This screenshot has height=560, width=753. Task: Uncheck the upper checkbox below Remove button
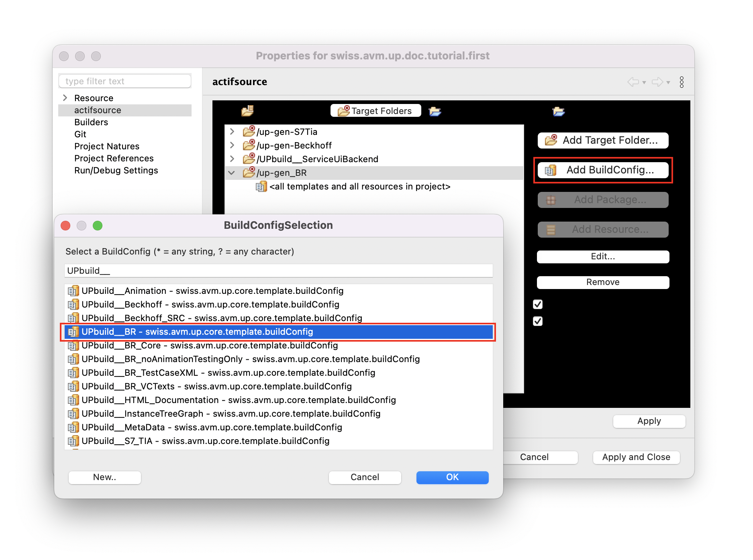(x=538, y=304)
